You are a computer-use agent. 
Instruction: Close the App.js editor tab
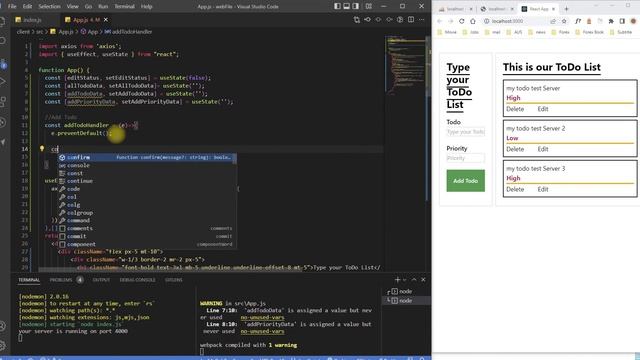pos(106,20)
